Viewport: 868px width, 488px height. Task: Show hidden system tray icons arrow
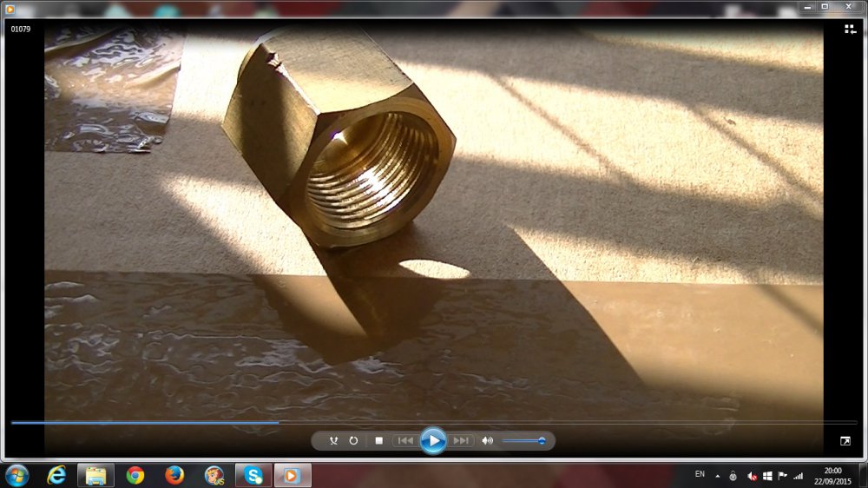[718, 476]
